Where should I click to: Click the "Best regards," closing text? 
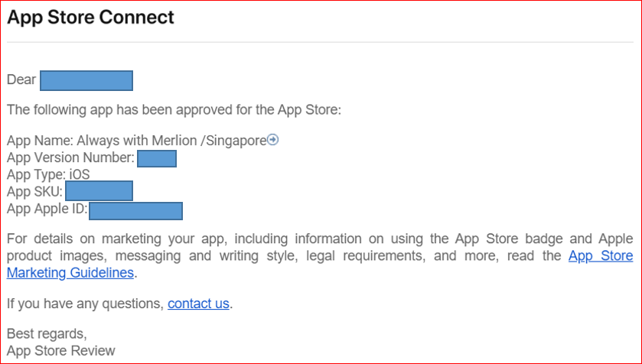(47, 334)
